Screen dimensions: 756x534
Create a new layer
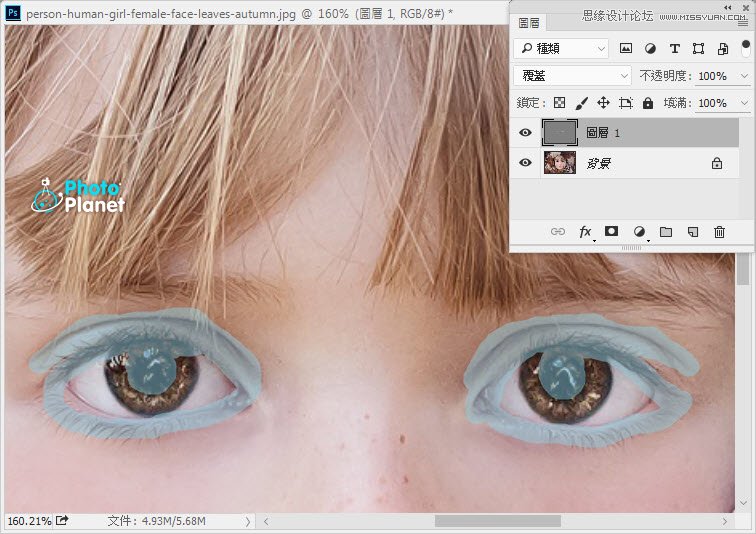[693, 232]
